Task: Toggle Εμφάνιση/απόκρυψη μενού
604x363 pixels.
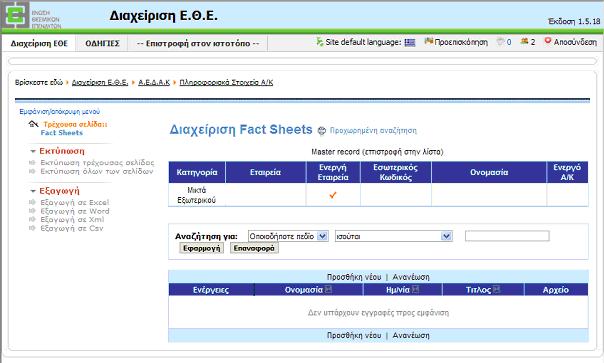Action: 60,111
